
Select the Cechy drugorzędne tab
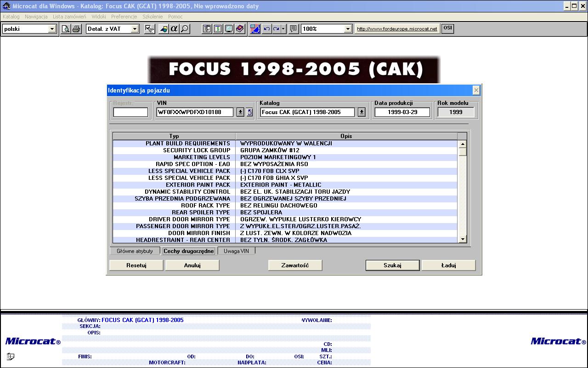189,251
